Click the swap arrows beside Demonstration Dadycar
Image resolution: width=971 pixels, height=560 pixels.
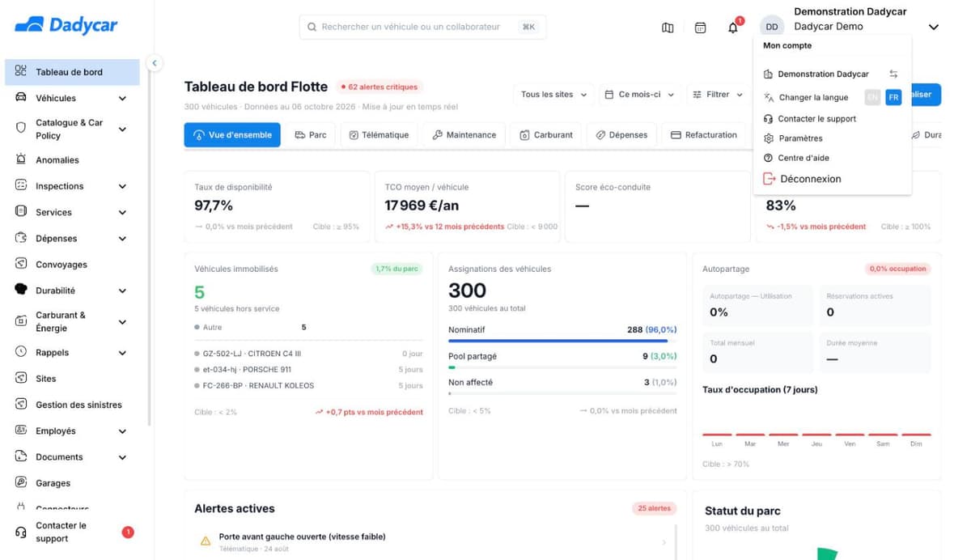tap(893, 74)
